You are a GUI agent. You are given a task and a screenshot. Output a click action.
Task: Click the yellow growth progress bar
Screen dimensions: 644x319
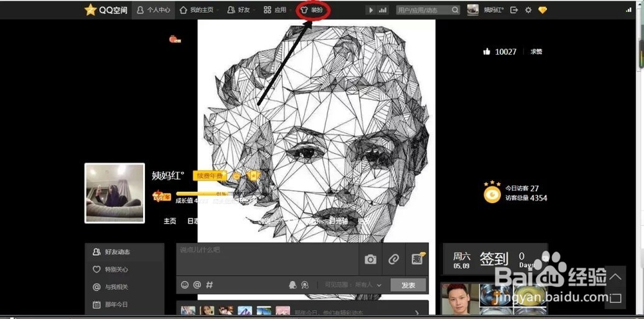203,193
